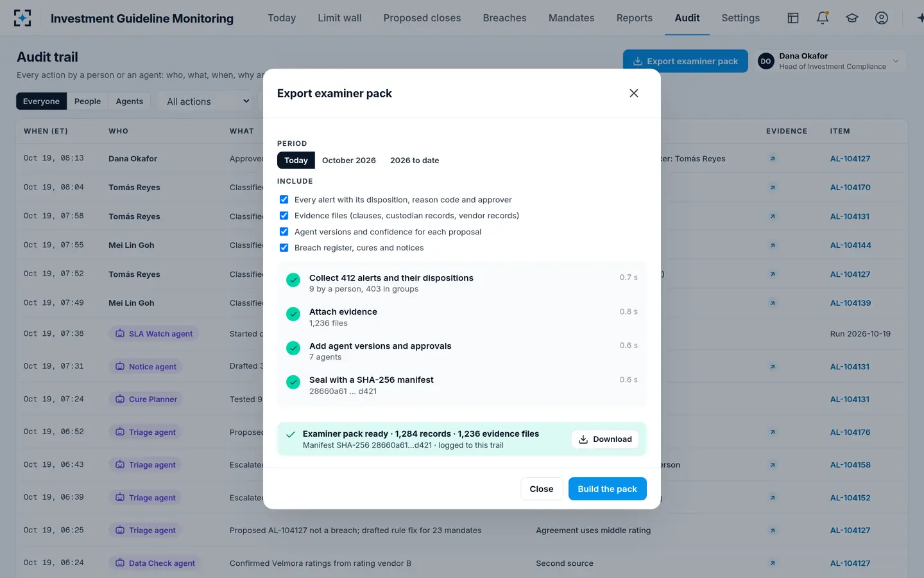Open the Breaches tab
Image resolution: width=924 pixels, height=578 pixels.
coord(504,18)
